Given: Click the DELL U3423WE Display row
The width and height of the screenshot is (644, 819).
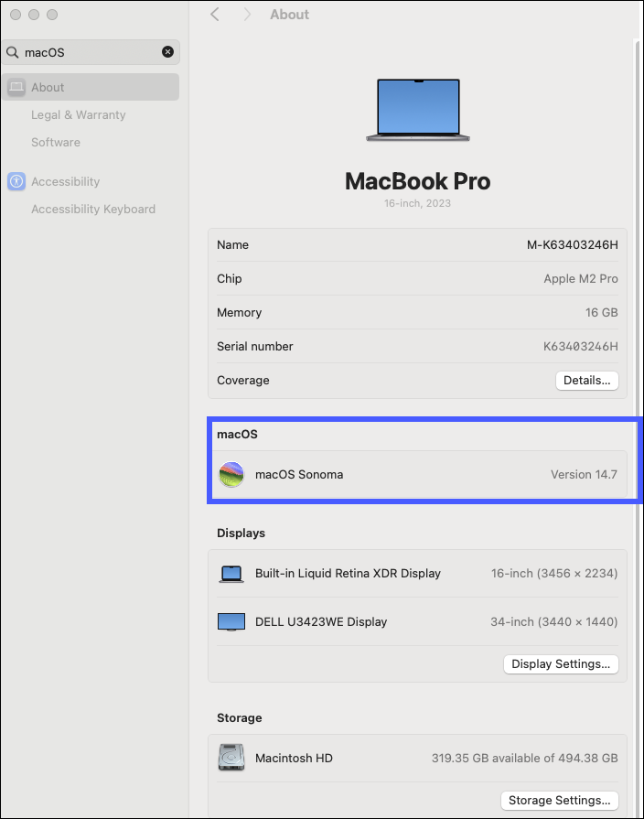Looking at the screenshot, I should [417, 621].
